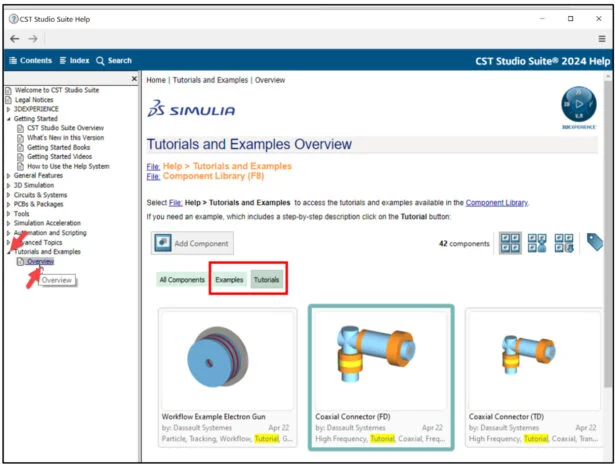
Task: Click Tutorials and Examples breadcrumb
Action: (x=210, y=80)
